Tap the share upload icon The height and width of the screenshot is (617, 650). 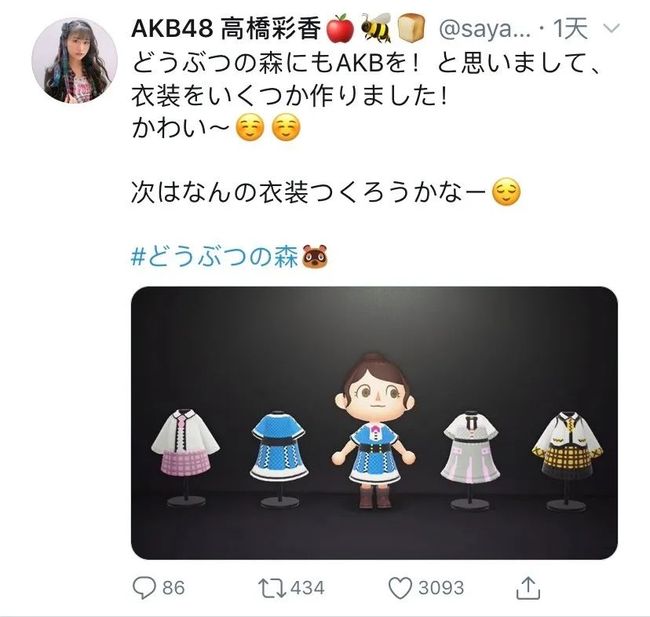[528, 588]
